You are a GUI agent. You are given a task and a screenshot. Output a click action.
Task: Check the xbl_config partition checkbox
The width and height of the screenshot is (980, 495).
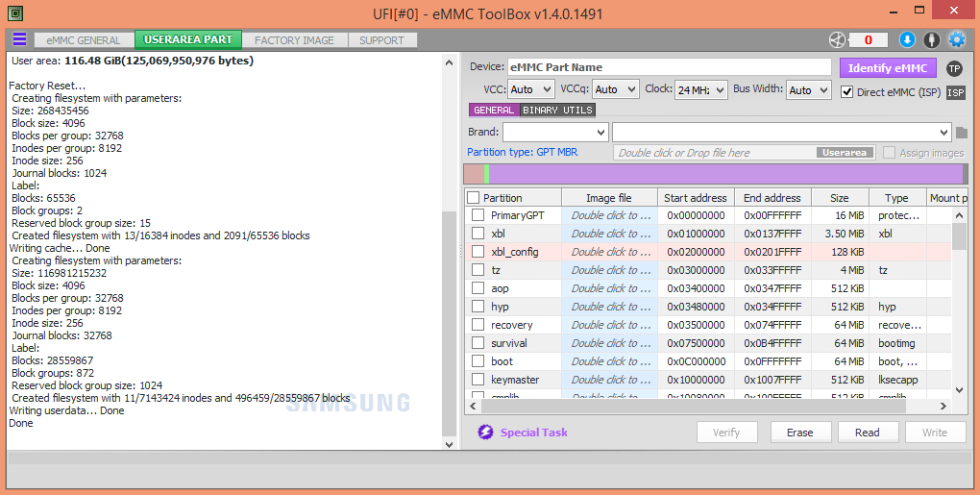click(478, 251)
